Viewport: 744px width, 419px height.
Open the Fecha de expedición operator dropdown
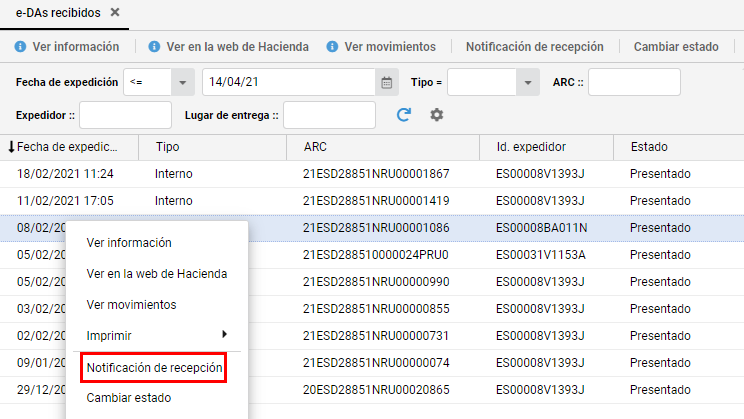tap(182, 83)
